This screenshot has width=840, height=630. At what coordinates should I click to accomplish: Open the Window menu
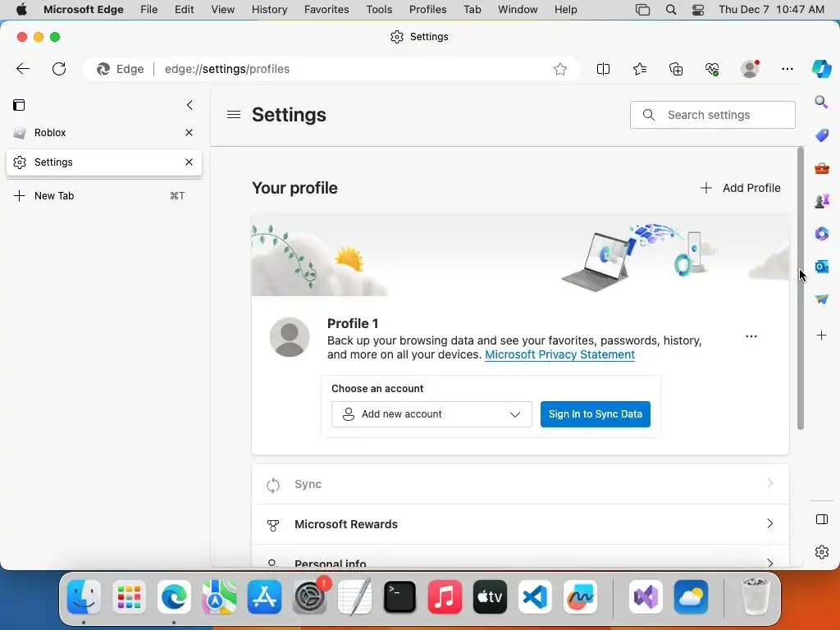coord(518,10)
